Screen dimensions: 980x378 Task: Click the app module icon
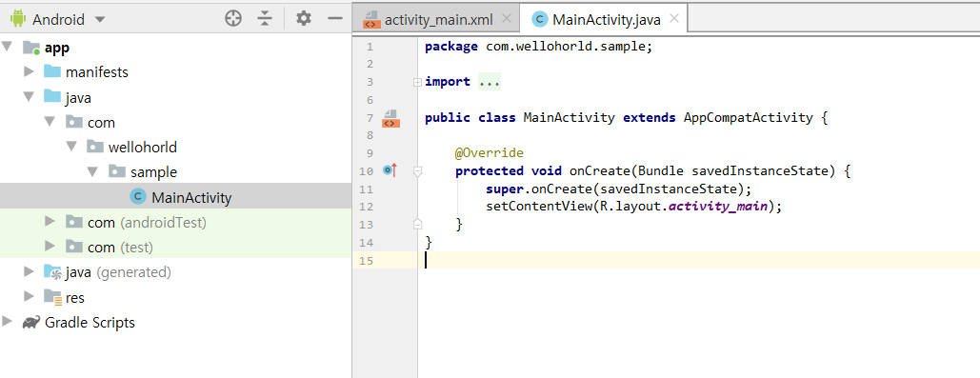pyautogui.click(x=31, y=48)
